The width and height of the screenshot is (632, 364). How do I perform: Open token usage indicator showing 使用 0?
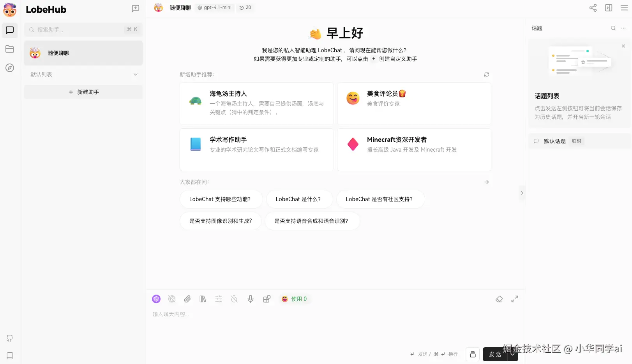click(294, 299)
